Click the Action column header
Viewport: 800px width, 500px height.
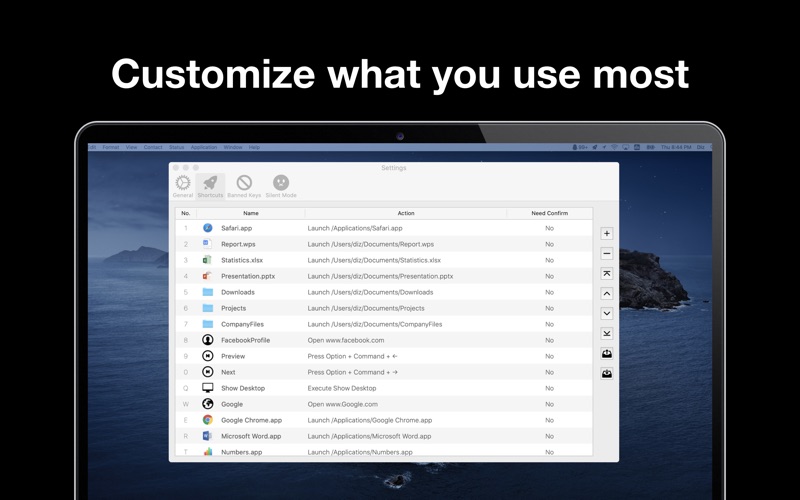[406, 213]
